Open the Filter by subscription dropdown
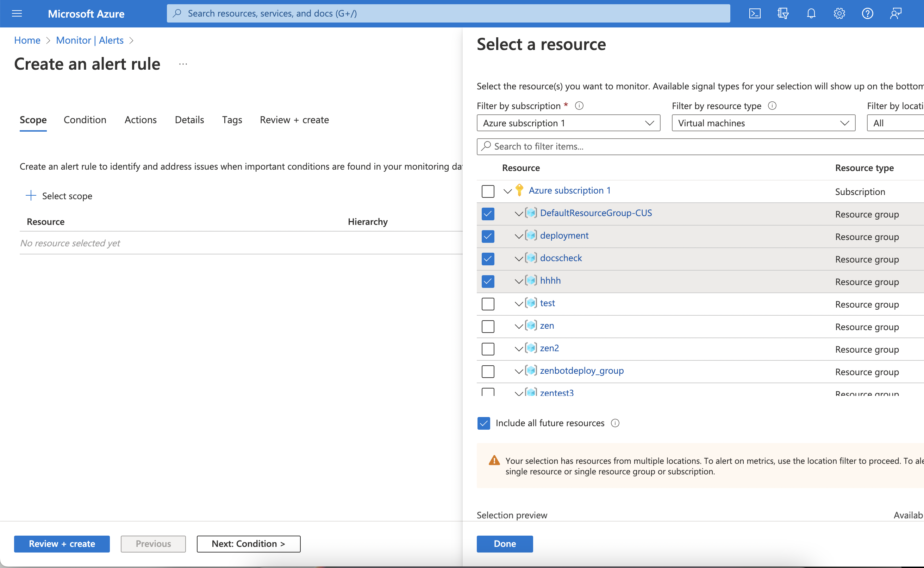The height and width of the screenshot is (568, 924). pyautogui.click(x=568, y=123)
